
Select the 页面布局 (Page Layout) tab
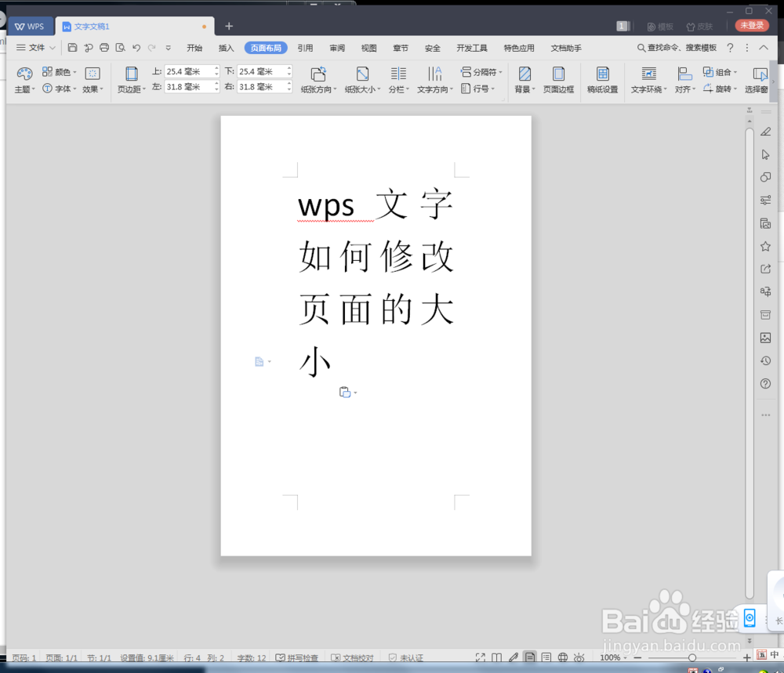(x=266, y=48)
